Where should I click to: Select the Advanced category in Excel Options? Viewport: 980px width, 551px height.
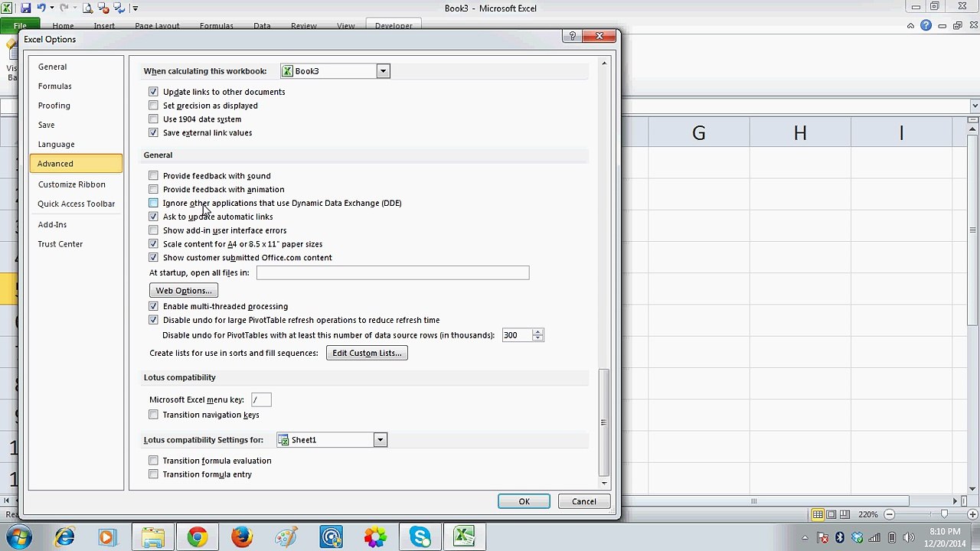point(76,164)
